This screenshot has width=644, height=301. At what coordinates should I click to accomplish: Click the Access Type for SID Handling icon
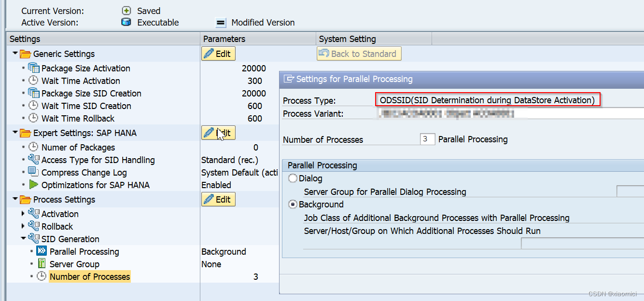point(33,160)
